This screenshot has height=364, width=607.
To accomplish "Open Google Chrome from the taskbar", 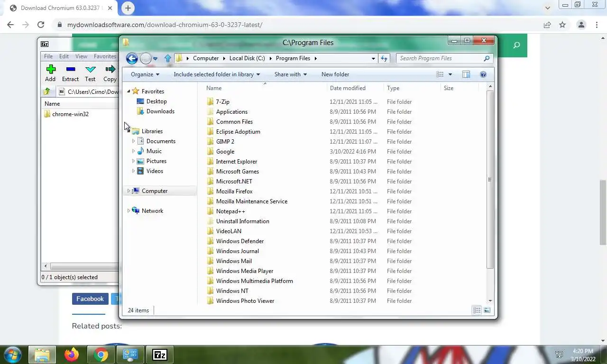I will coord(101,355).
